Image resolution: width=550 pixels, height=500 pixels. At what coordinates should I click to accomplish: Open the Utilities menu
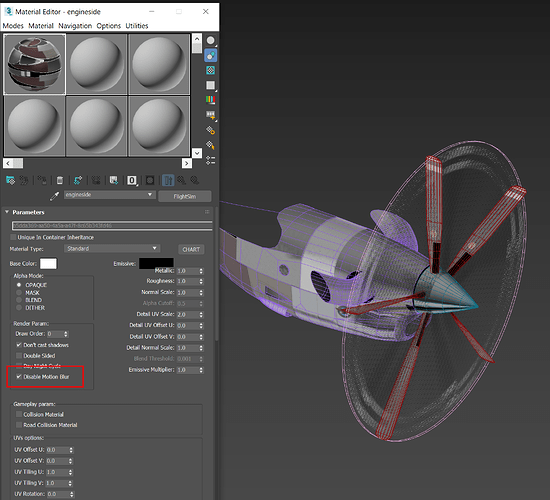click(x=137, y=26)
